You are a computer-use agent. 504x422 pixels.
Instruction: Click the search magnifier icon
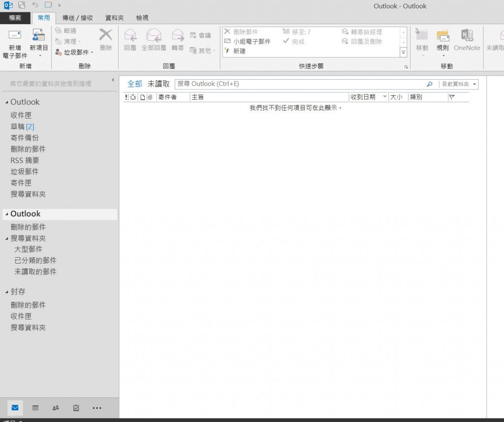(429, 84)
